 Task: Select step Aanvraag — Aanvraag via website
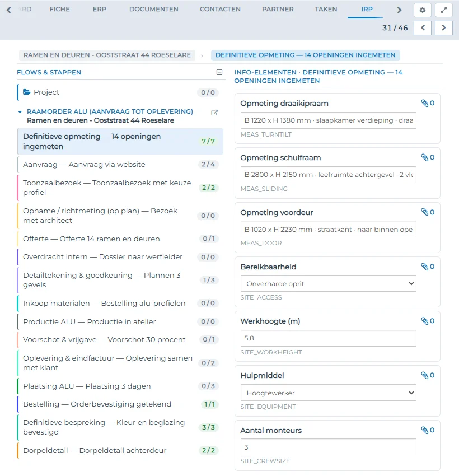coord(120,165)
